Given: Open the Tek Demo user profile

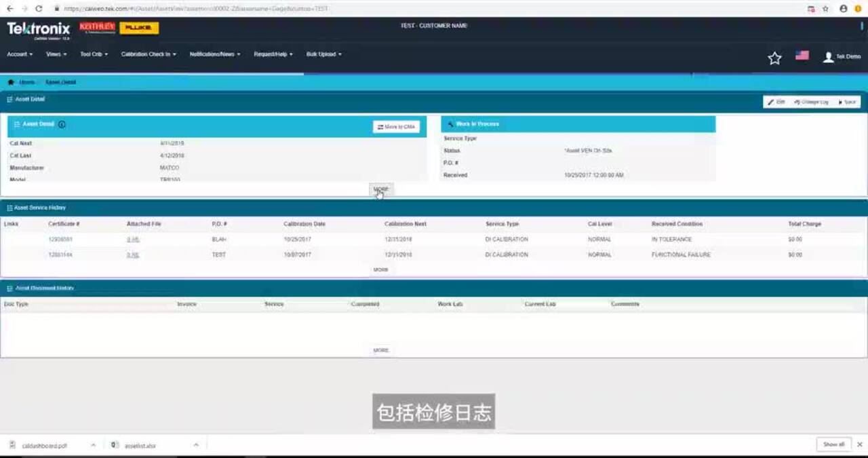Looking at the screenshot, I should coord(841,57).
